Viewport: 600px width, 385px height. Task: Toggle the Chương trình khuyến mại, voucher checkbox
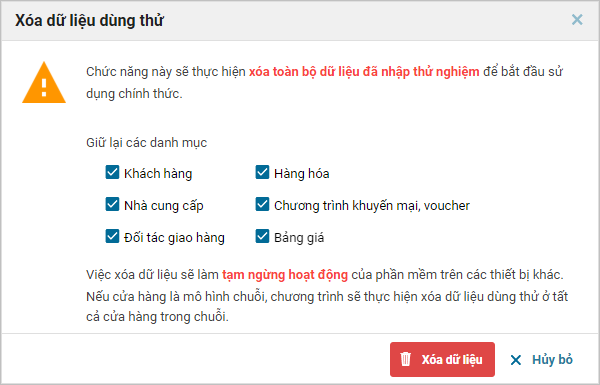pos(262,204)
